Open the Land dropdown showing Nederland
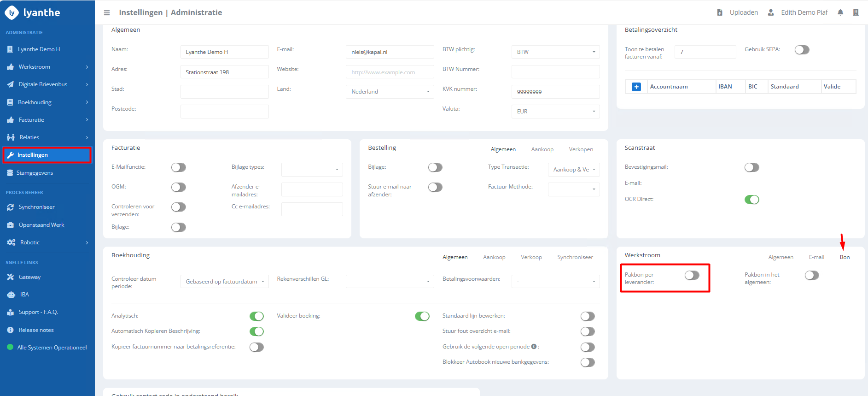 pyautogui.click(x=390, y=92)
